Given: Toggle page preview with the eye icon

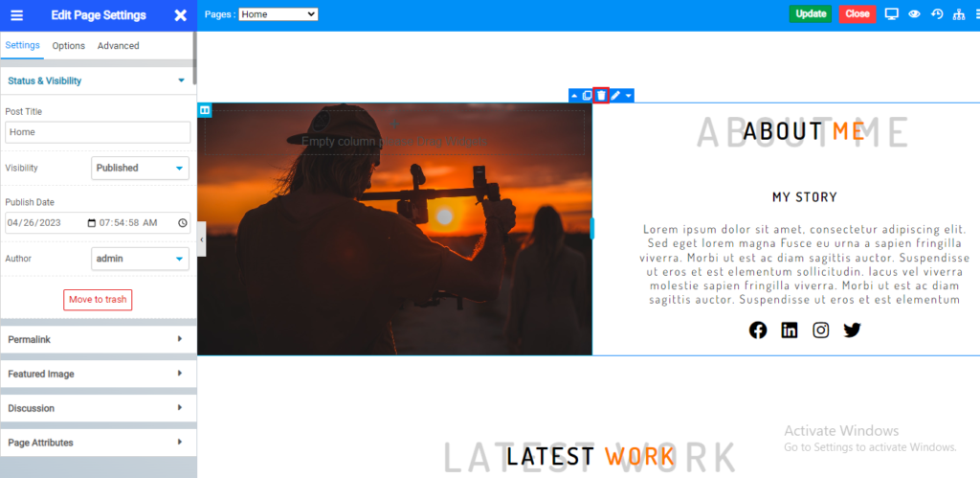Looking at the screenshot, I should click(x=914, y=14).
